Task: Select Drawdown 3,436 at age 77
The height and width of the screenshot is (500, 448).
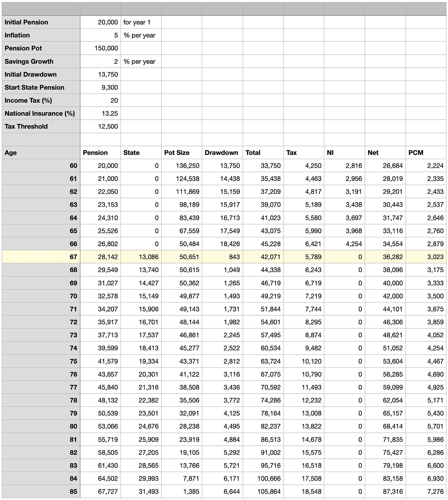Action: coord(222,387)
